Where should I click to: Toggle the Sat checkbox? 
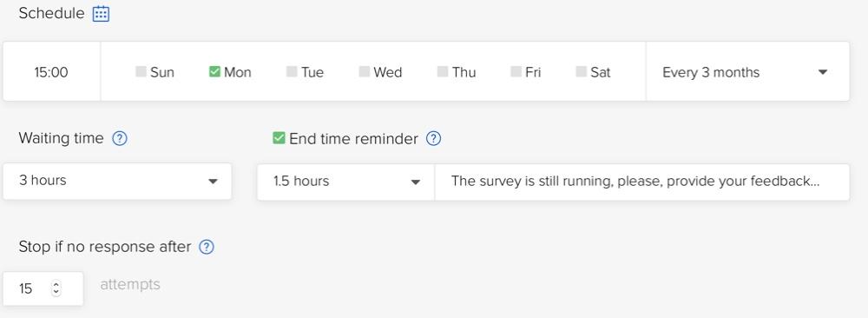(582, 71)
